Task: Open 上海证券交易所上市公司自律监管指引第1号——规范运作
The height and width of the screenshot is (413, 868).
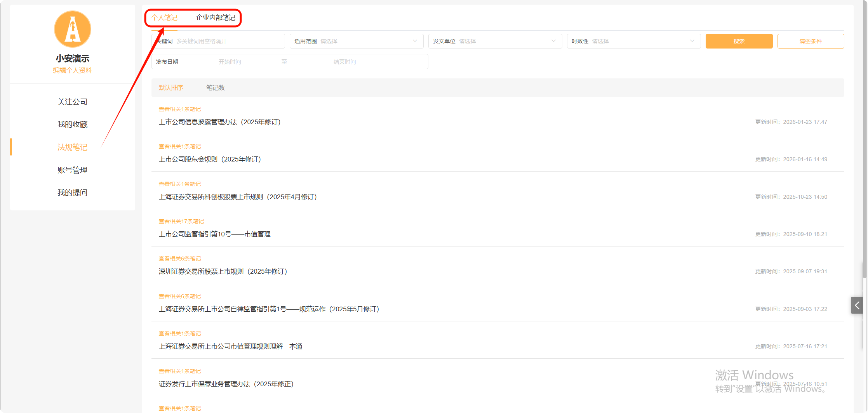Action: pyautogui.click(x=269, y=309)
